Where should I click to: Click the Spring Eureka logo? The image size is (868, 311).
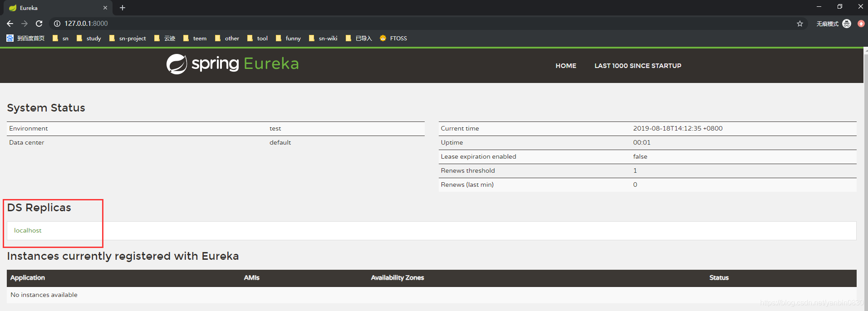click(x=233, y=64)
